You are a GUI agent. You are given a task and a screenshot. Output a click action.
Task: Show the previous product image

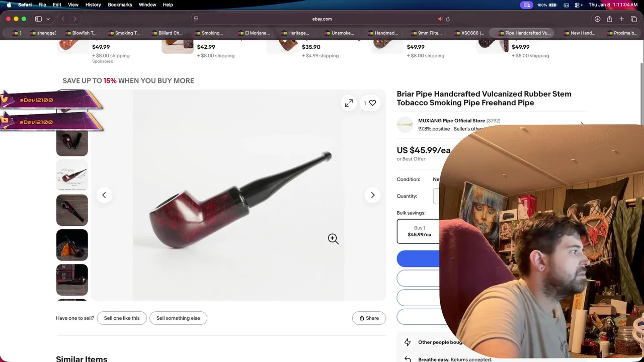click(x=104, y=195)
